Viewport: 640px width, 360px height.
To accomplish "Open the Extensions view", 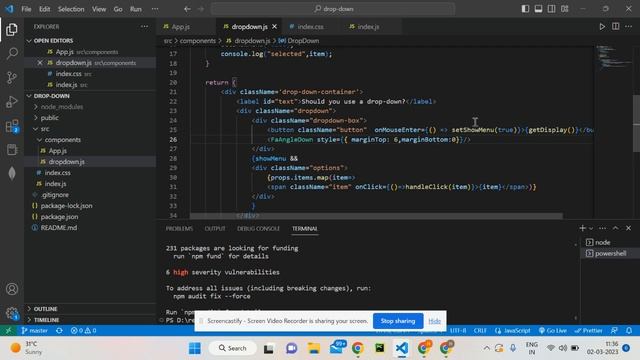I will [12, 126].
